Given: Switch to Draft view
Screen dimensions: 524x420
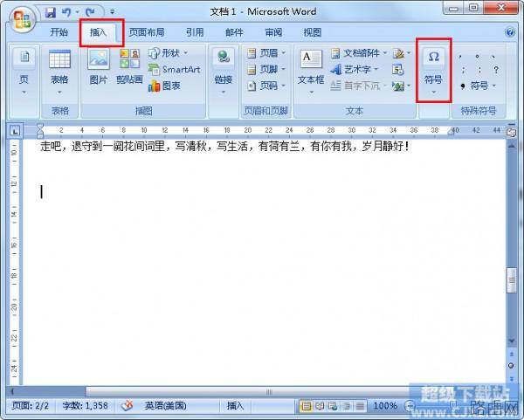Looking at the screenshot, I should pyautogui.click(x=360, y=406).
